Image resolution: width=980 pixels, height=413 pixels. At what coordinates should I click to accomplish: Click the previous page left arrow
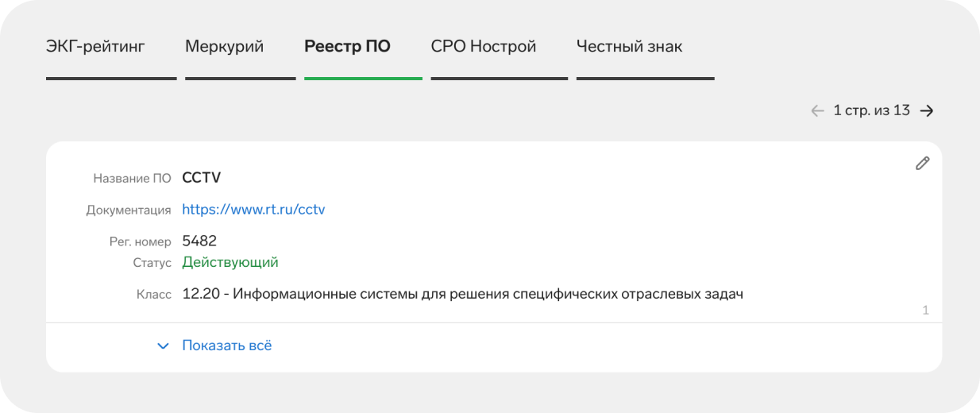[x=817, y=111]
